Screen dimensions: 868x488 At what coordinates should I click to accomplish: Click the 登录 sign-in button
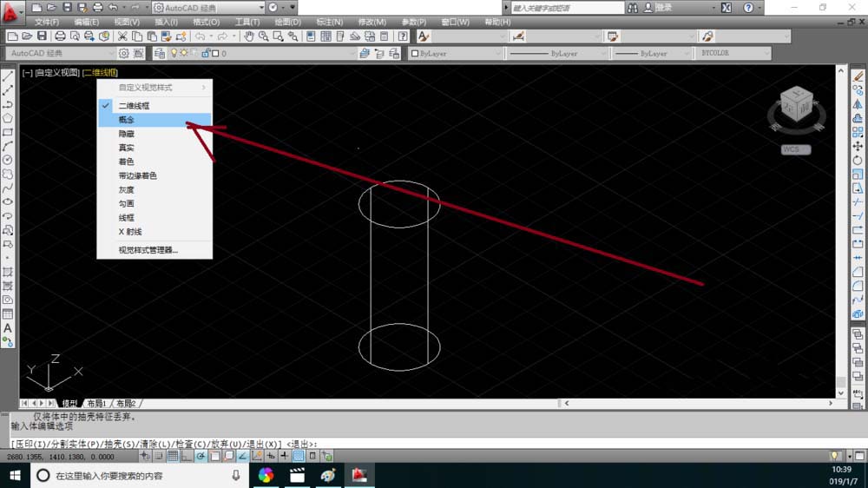click(x=663, y=8)
